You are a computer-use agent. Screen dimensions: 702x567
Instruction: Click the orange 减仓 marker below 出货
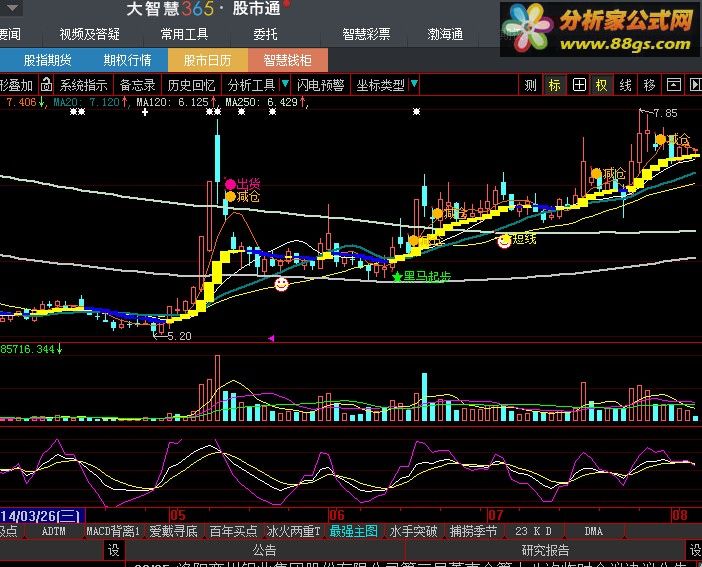[x=231, y=197]
